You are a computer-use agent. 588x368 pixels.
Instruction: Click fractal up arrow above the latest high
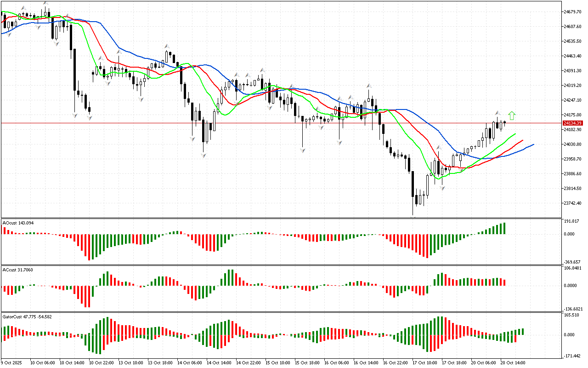click(498, 113)
